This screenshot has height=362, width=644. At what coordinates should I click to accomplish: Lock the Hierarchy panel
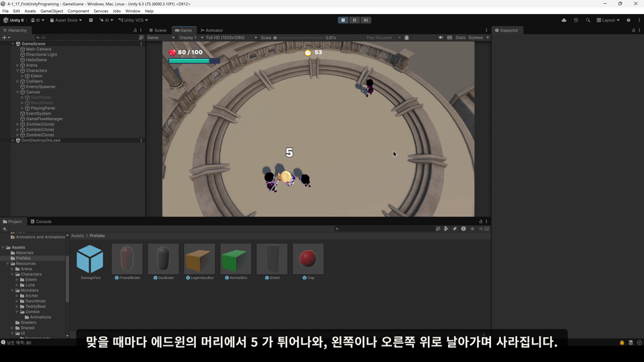pos(135,30)
